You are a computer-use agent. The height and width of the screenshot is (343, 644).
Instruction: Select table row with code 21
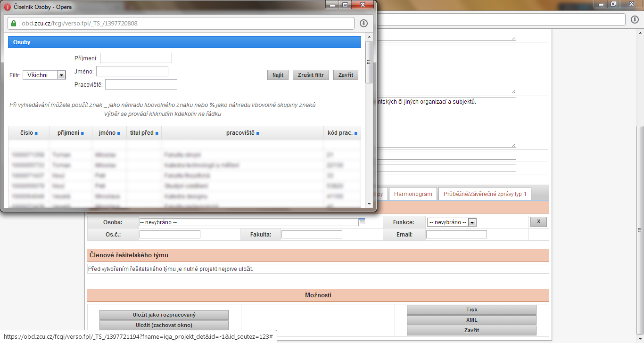[x=184, y=155]
